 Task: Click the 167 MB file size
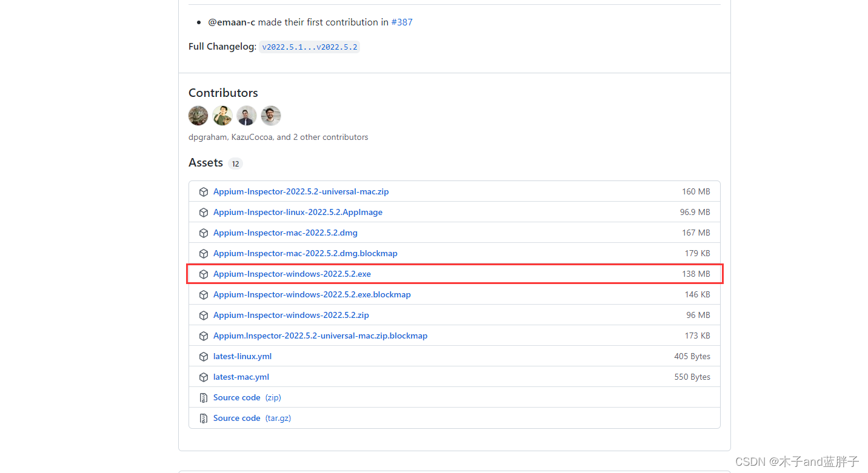696,233
